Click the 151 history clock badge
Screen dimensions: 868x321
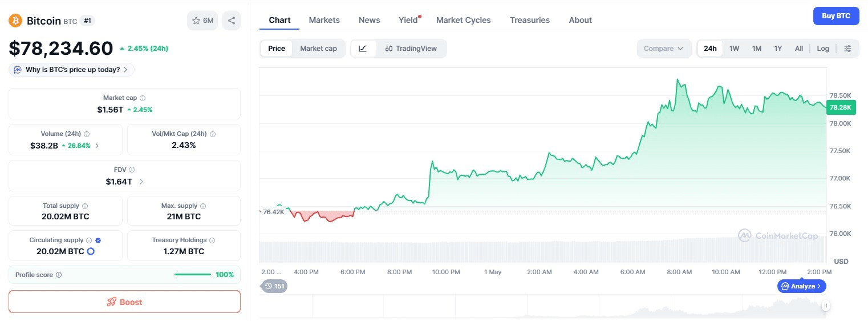274,286
